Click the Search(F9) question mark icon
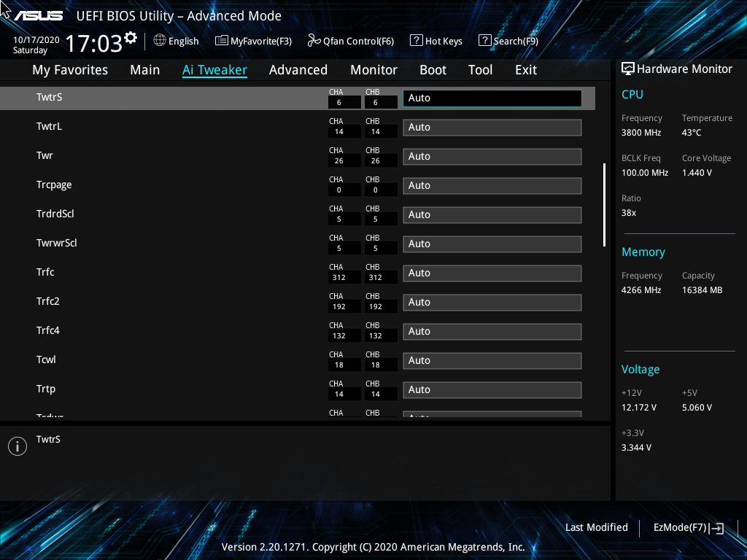747x560 pixels. coord(484,41)
